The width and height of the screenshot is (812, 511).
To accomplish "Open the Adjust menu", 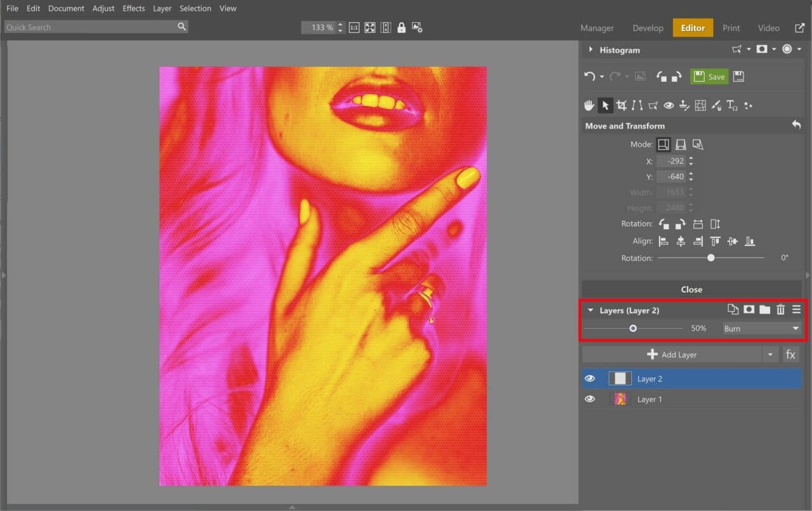I will pos(103,8).
